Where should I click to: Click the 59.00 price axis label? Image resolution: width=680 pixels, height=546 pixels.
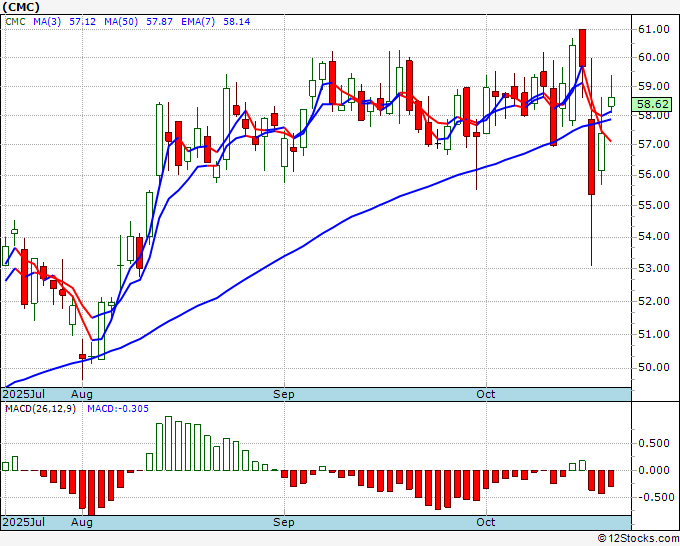tap(654, 86)
